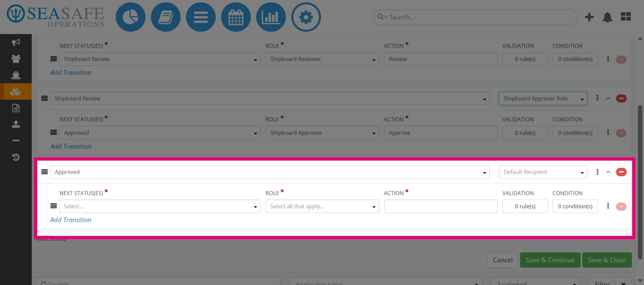644x285 pixels.
Task: Open role dropdown 'Select all that apply...'
Action: (x=322, y=206)
